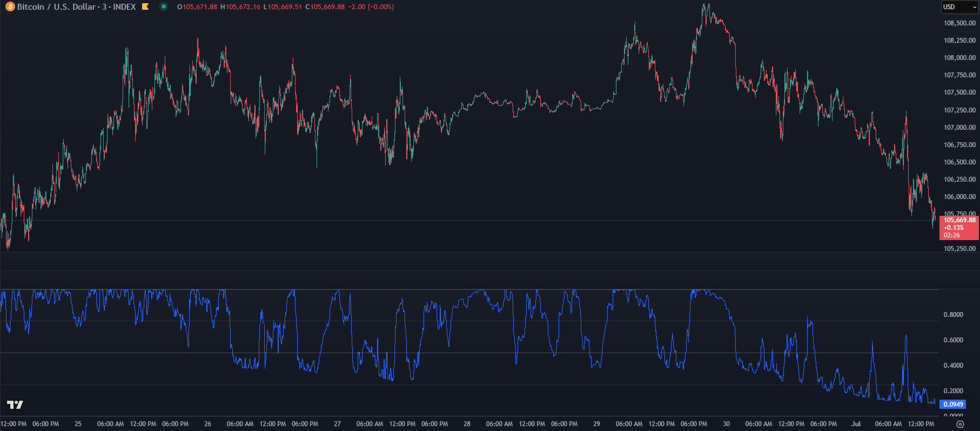Click the red current price label 105,669.88
The image size is (980, 431).
tap(959, 220)
